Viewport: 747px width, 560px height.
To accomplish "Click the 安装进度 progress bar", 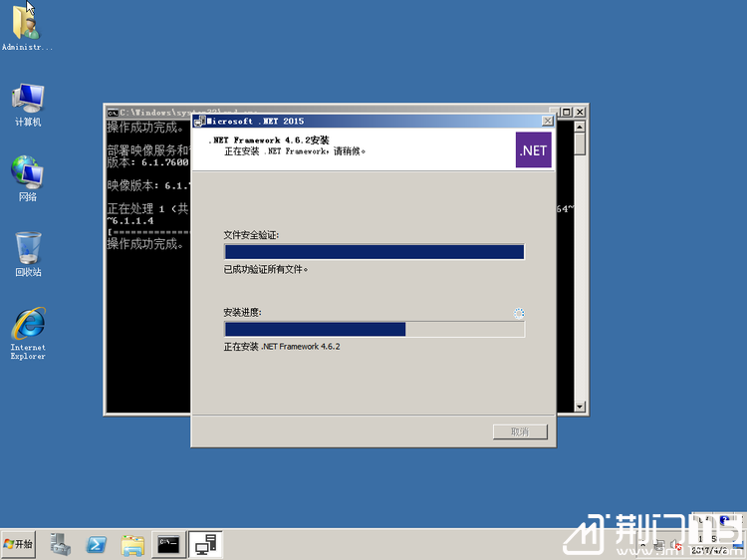I will pos(373,330).
